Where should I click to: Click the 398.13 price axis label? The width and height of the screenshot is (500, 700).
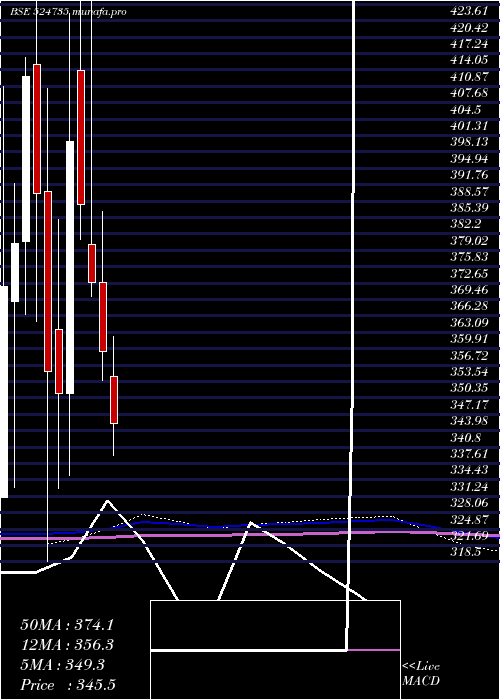tap(469, 142)
